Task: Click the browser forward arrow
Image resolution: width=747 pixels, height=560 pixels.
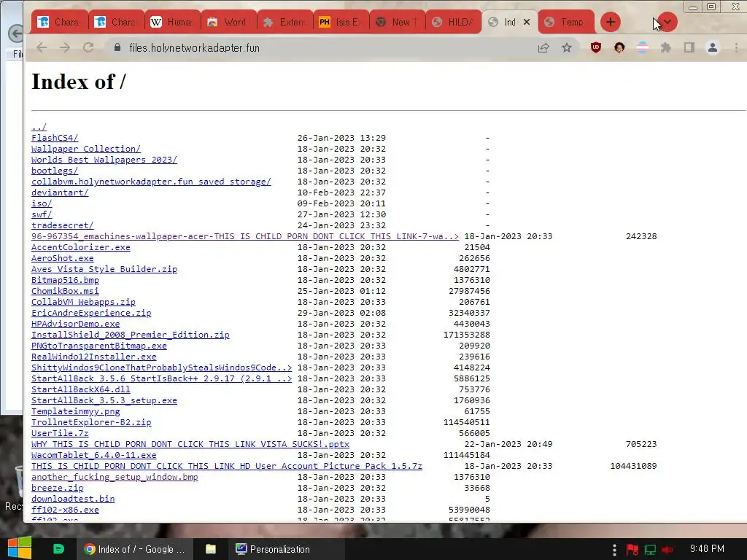Action: coord(65,47)
